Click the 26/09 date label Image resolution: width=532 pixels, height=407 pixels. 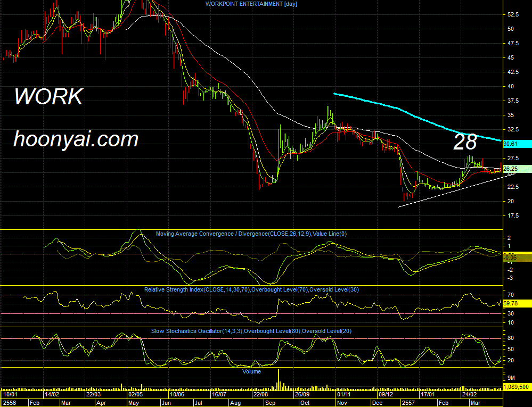coord(302,395)
